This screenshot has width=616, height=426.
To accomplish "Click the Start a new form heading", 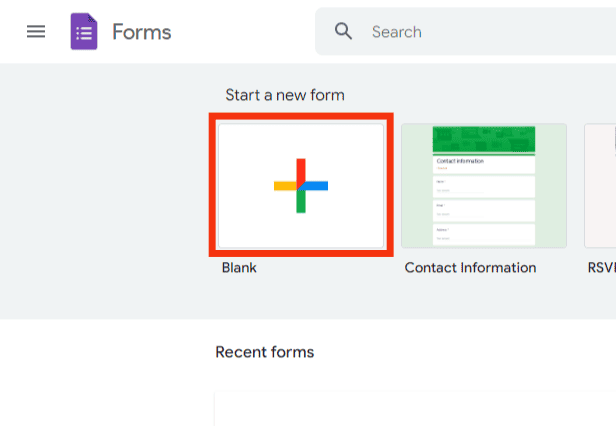I will coord(285,95).
